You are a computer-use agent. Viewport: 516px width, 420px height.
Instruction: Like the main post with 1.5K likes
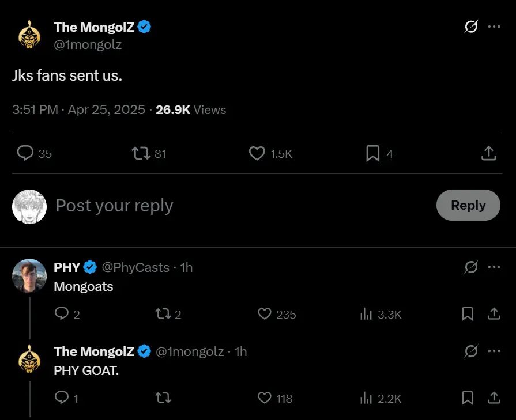(x=257, y=153)
